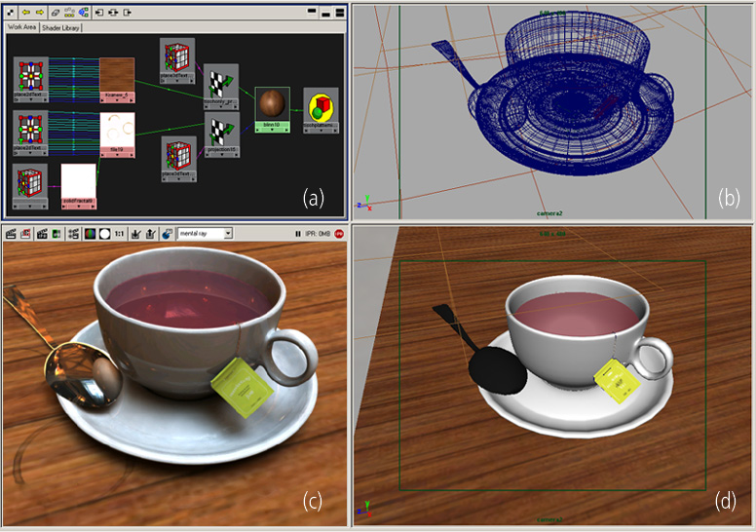
Task: Click the yellow previous-graph arrow in Hypershade
Action: click(x=26, y=13)
